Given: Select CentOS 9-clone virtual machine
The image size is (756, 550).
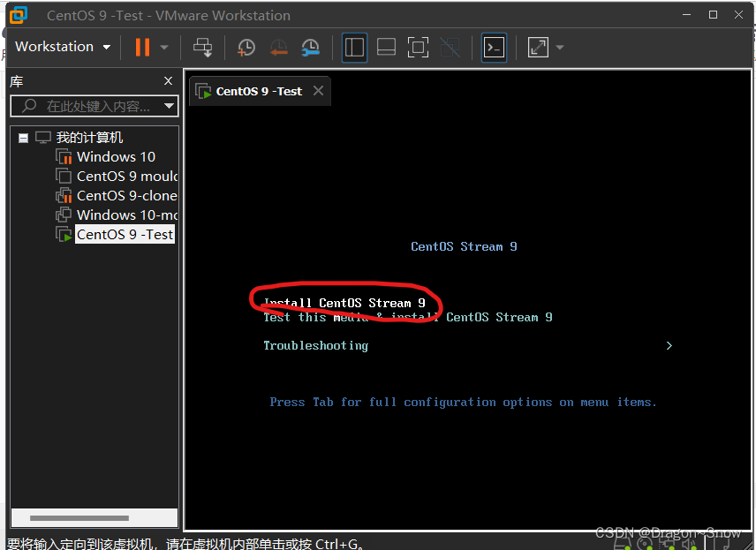Looking at the screenshot, I should point(127,195).
